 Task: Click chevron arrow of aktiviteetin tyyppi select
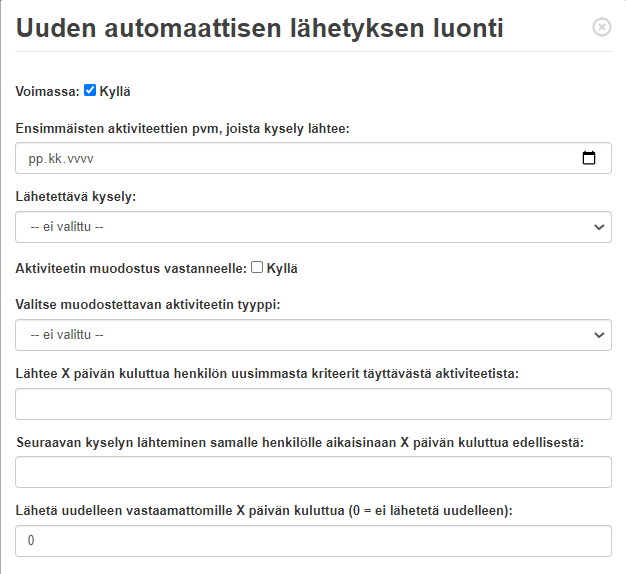click(x=599, y=335)
